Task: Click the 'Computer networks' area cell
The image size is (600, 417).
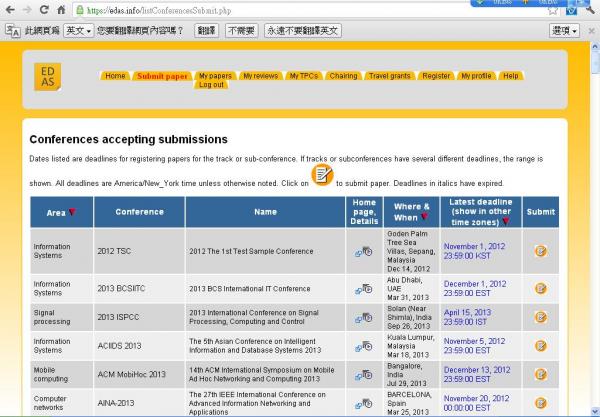Action: 62,403
